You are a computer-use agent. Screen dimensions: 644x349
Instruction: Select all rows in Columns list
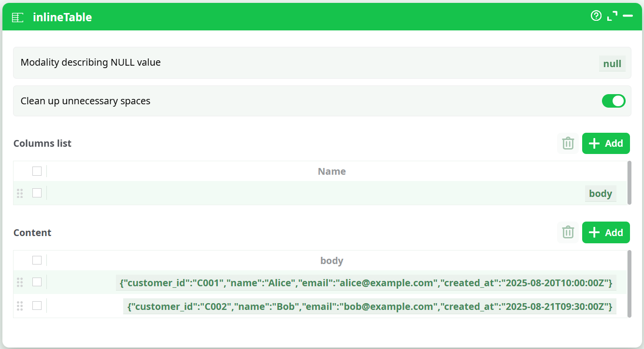(37, 171)
